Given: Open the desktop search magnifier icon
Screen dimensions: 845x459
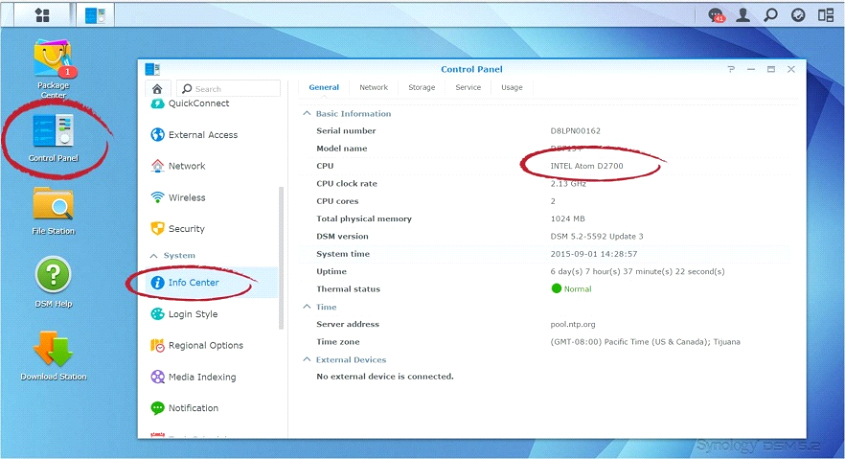Looking at the screenshot, I should coord(771,15).
